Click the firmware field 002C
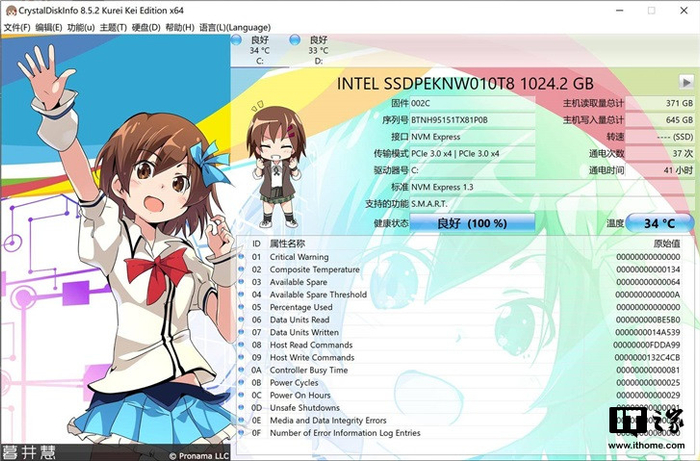 472,104
